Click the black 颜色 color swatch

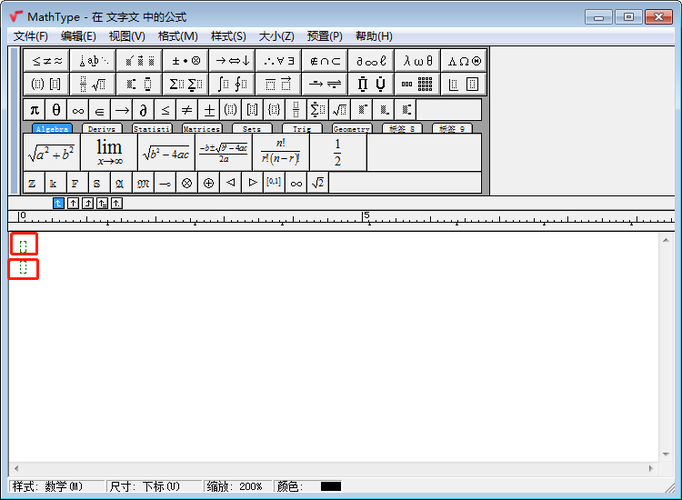[330, 486]
